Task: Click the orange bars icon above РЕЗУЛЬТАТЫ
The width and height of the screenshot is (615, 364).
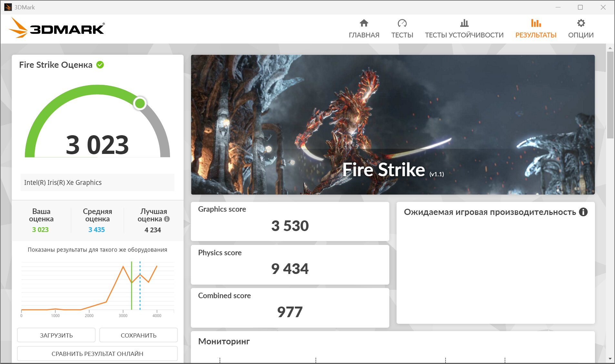Action: pyautogui.click(x=536, y=23)
